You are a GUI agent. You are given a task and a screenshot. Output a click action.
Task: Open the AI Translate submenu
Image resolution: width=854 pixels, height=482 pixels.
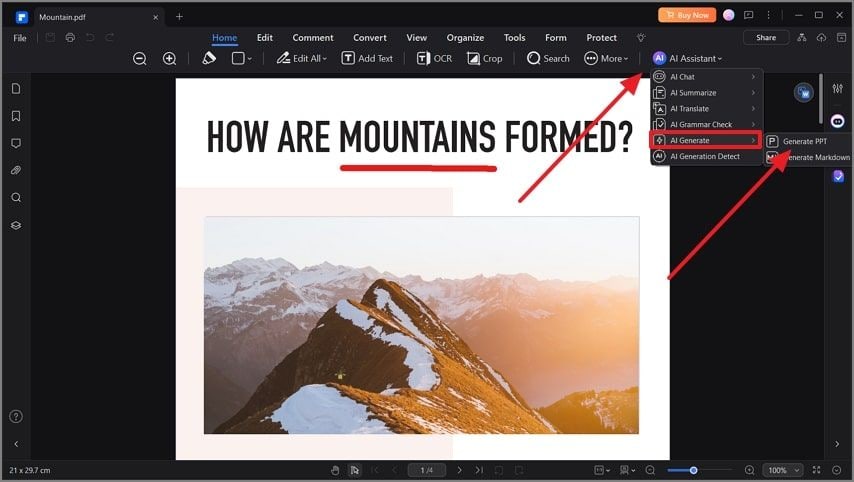(706, 108)
